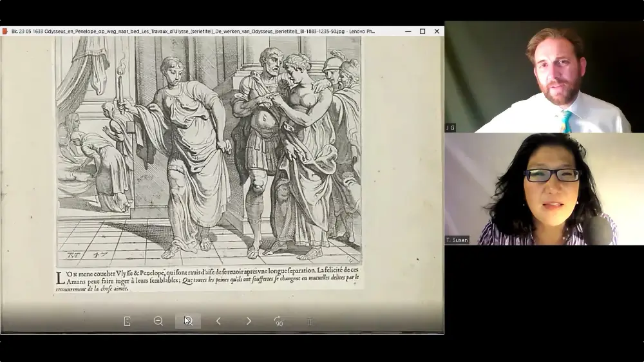The height and width of the screenshot is (362, 644).
Task: Click the photo viewer app icon in title bar
Action: pos(5,31)
